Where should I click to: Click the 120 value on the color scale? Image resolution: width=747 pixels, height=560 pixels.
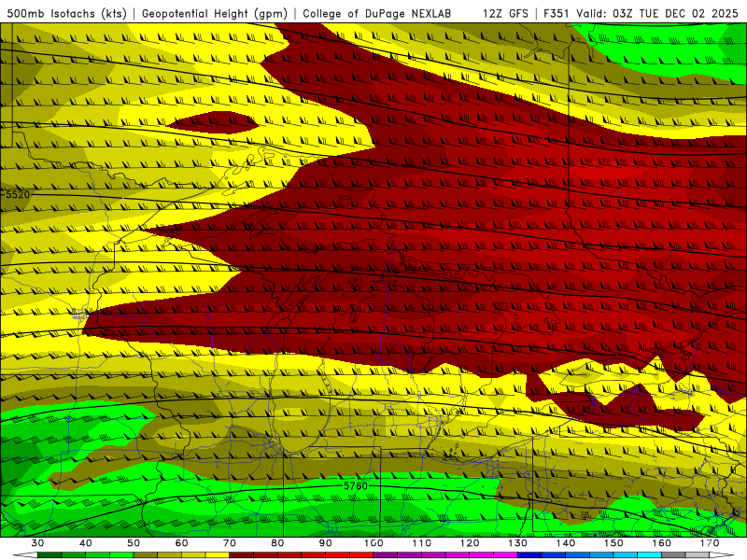pos(470,543)
